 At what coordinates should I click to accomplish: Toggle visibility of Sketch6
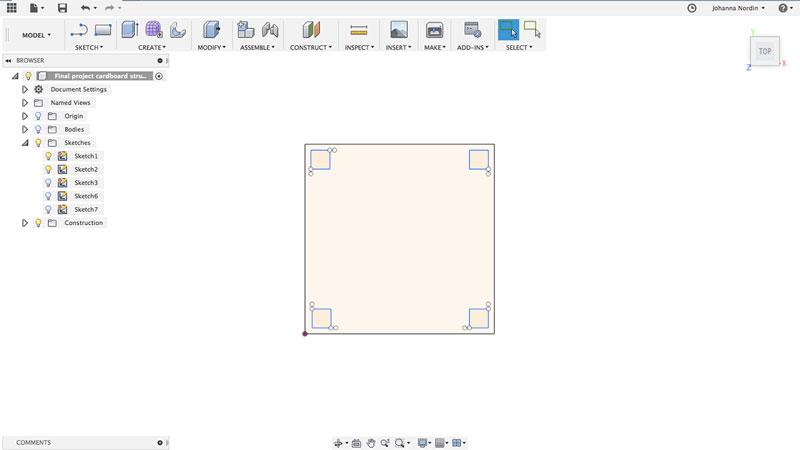(x=48, y=196)
